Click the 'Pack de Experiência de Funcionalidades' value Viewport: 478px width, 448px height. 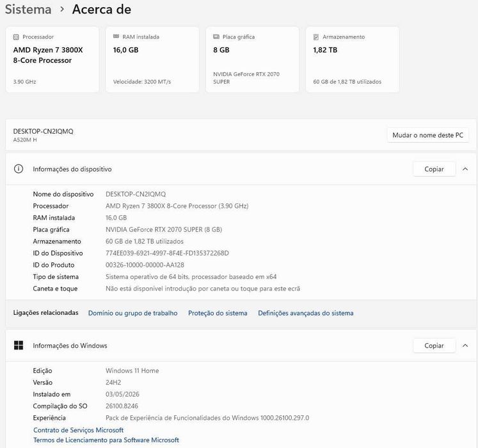coord(207,418)
